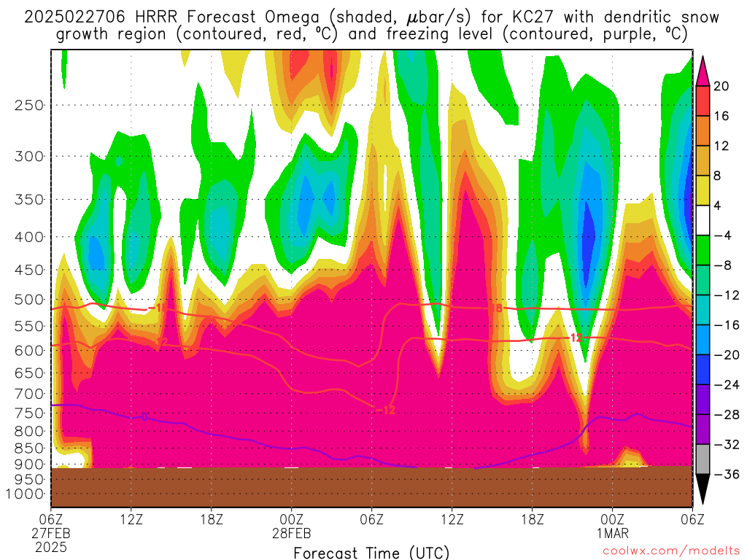Image resolution: width=747 pixels, height=560 pixels.
Task: Select the 1000 pressure axis label
Action: (x=25, y=494)
